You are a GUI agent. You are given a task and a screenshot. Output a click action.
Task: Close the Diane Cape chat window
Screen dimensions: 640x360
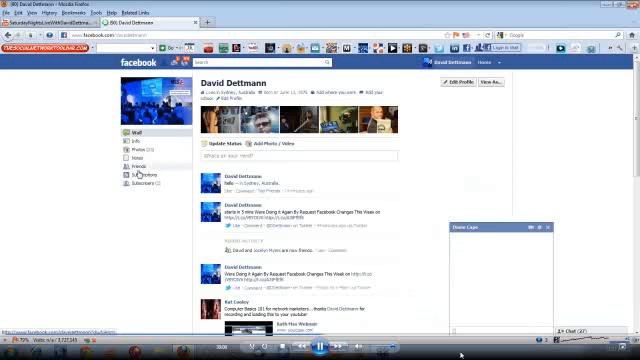pos(548,227)
